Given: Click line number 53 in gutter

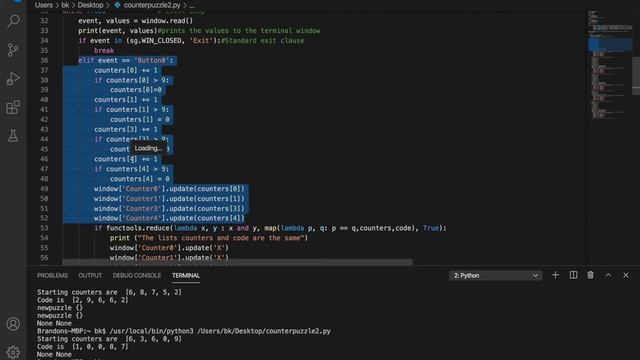Looking at the screenshot, I should click(x=44, y=228).
